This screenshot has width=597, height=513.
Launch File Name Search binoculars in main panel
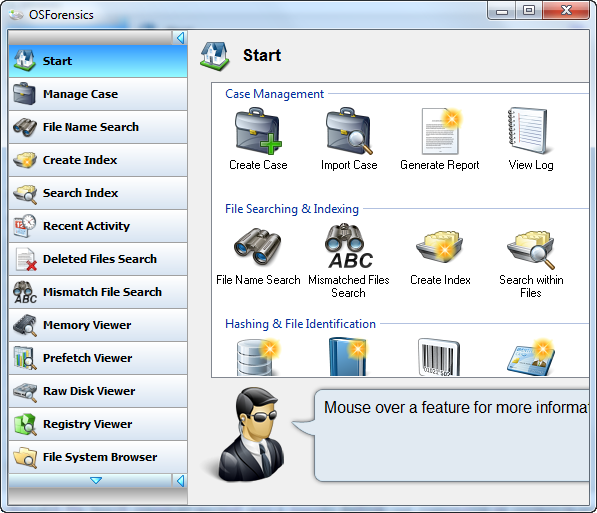(x=258, y=246)
